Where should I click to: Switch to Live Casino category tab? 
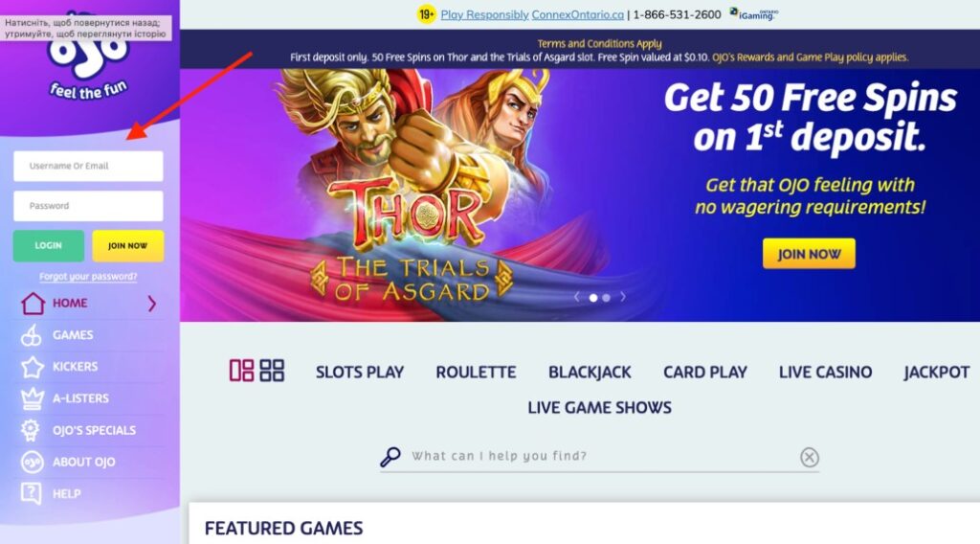(x=825, y=372)
